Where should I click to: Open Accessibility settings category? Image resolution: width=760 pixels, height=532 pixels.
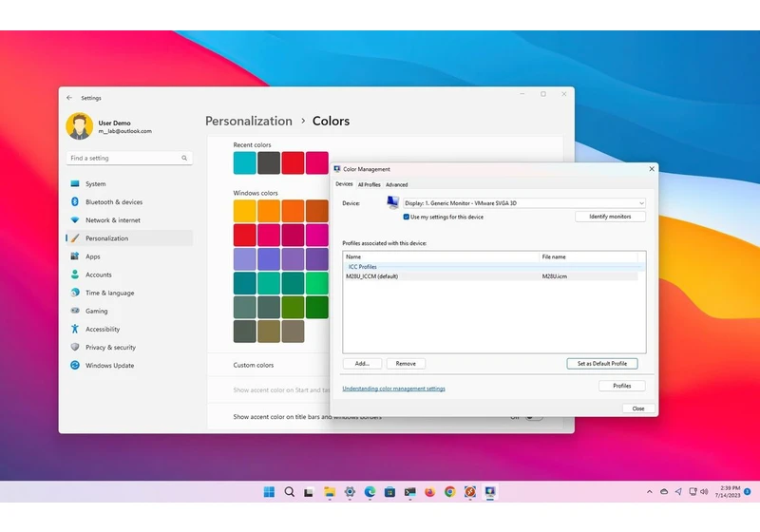pos(129,329)
